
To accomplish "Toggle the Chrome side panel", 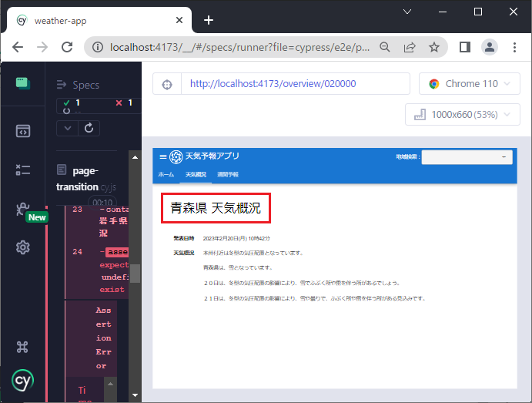I will 464,47.
